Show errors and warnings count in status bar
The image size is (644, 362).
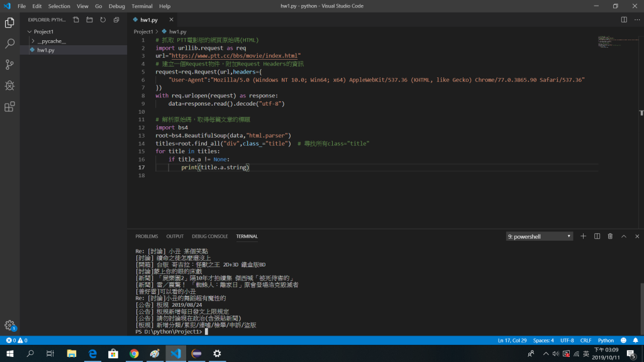coord(17,340)
